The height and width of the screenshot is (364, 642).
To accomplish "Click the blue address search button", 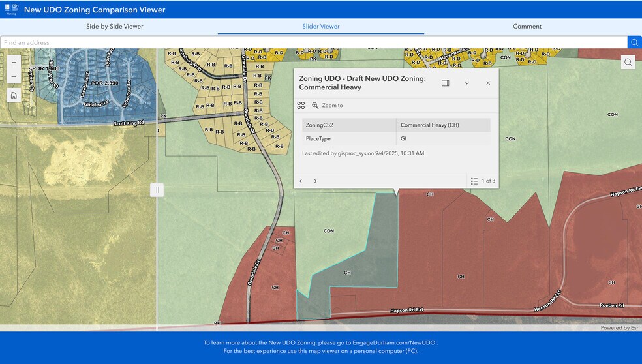I will pos(634,42).
